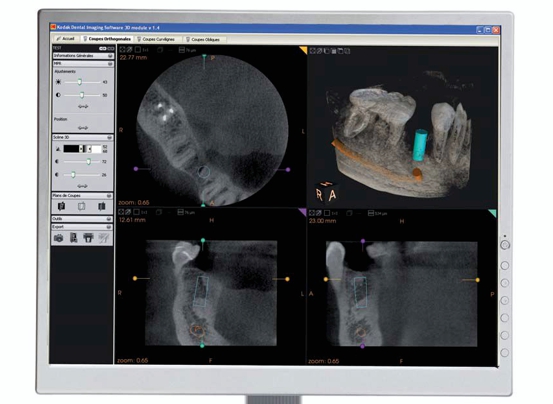Toggle the middle cutting plane icon
The height and width of the screenshot is (404, 553).
click(x=81, y=206)
